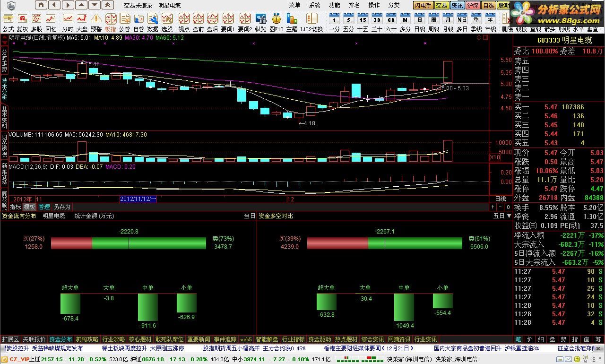
Task: Click the 沪深 market button
Action: point(473,6)
